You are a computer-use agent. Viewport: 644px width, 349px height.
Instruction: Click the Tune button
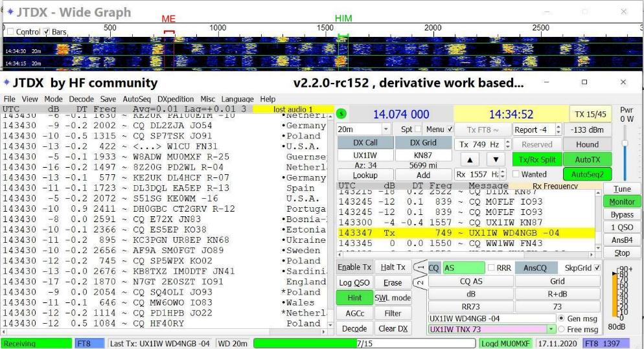point(622,189)
